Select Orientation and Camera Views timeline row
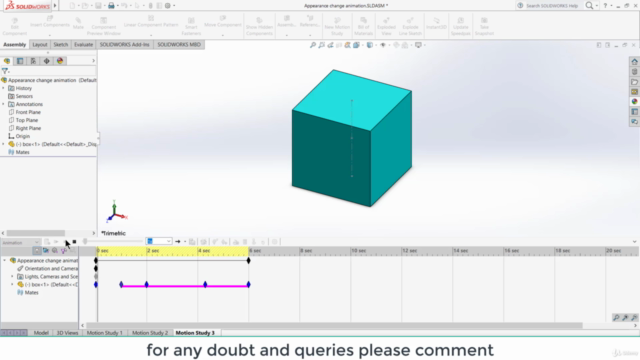Screen dimensions: 640x360 [47, 269]
